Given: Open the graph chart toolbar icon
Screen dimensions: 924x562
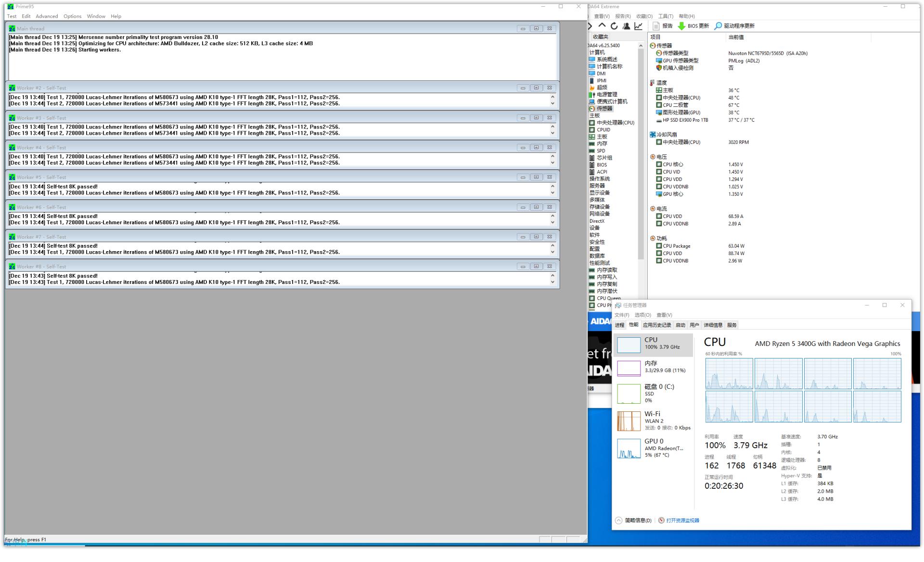Looking at the screenshot, I should coord(638,26).
